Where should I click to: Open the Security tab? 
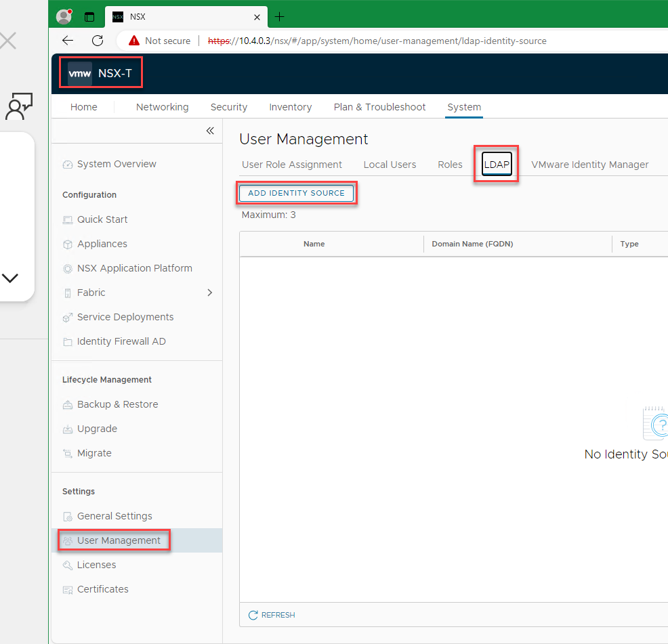[229, 107]
